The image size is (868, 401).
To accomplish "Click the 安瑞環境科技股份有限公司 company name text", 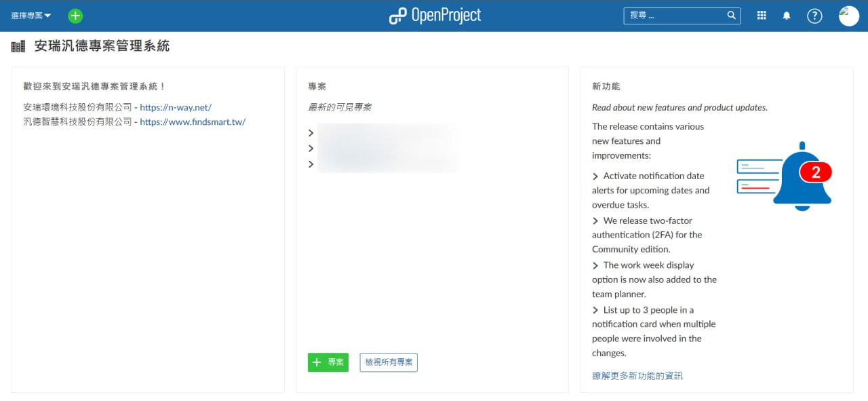I will click(77, 107).
